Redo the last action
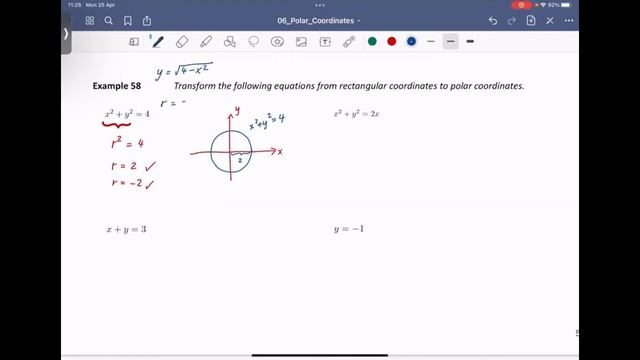The image size is (640, 360). 512,21
